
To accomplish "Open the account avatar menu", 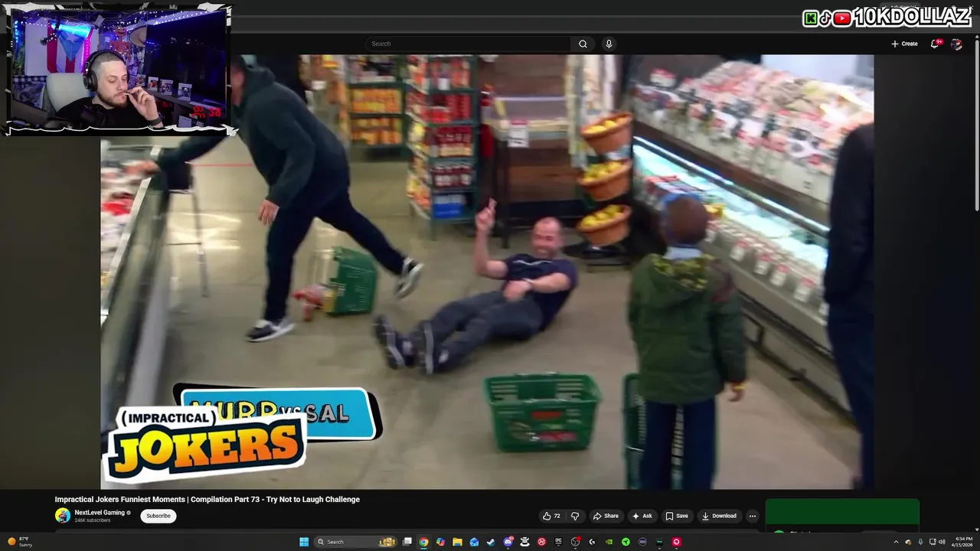I will click(956, 44).
